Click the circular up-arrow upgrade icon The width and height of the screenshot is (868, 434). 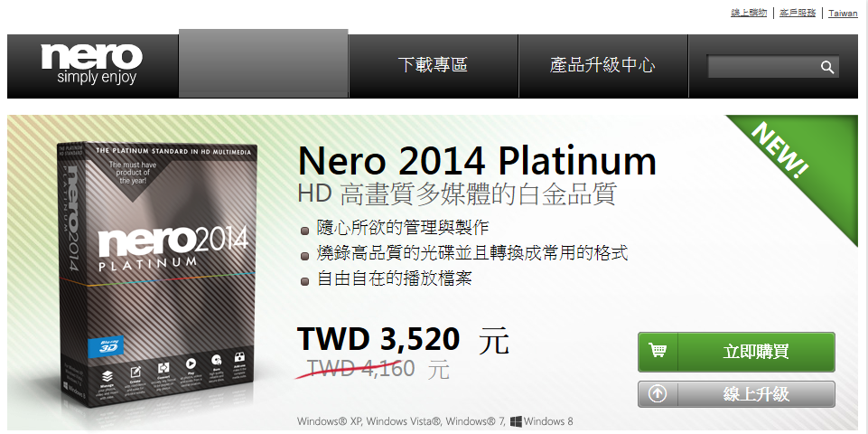click(x=658, y=394)
